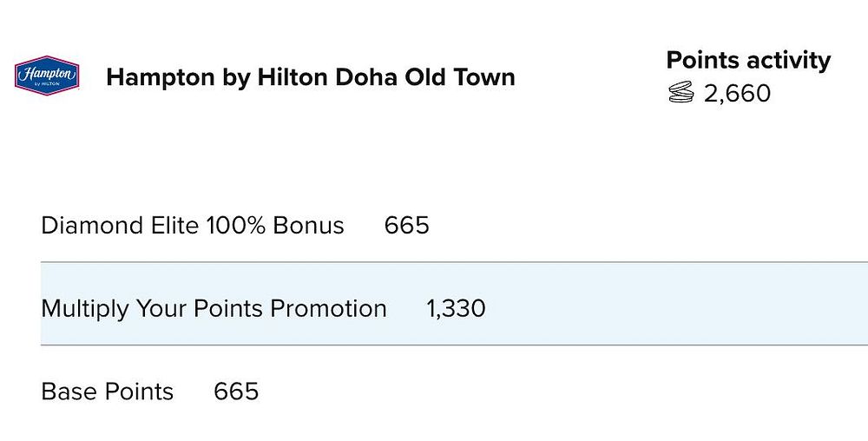Screen dimensions: 868x441
Task: Click the divider below Diamond Elite row
Action: pyautogui.click(x=454, y=261)
